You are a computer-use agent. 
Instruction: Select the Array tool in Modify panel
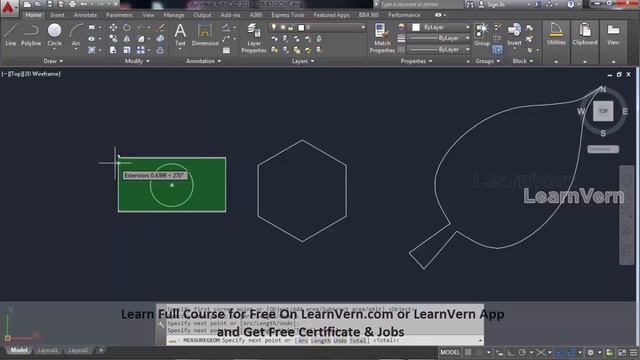pyautogui.click(x=141, y=50)
